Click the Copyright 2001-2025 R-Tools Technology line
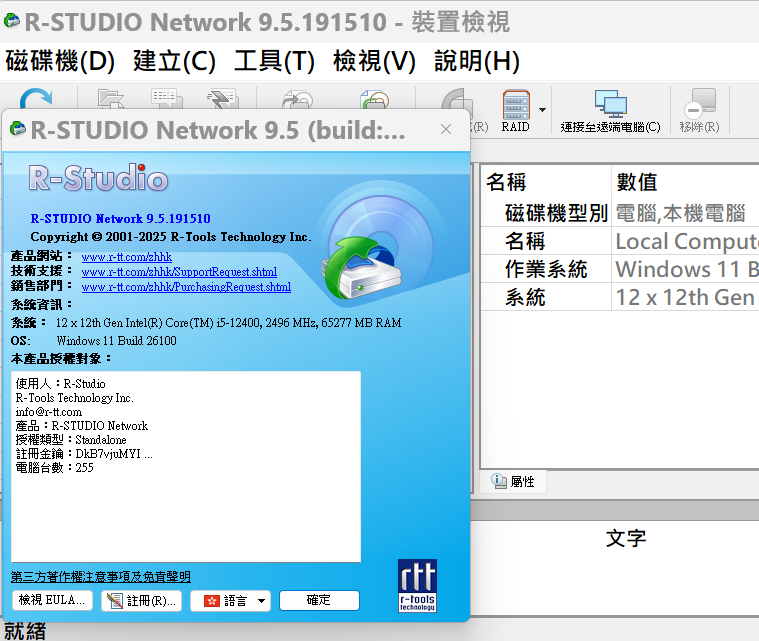This screenshot has height=641, width=759. click(x=171, y=237)
